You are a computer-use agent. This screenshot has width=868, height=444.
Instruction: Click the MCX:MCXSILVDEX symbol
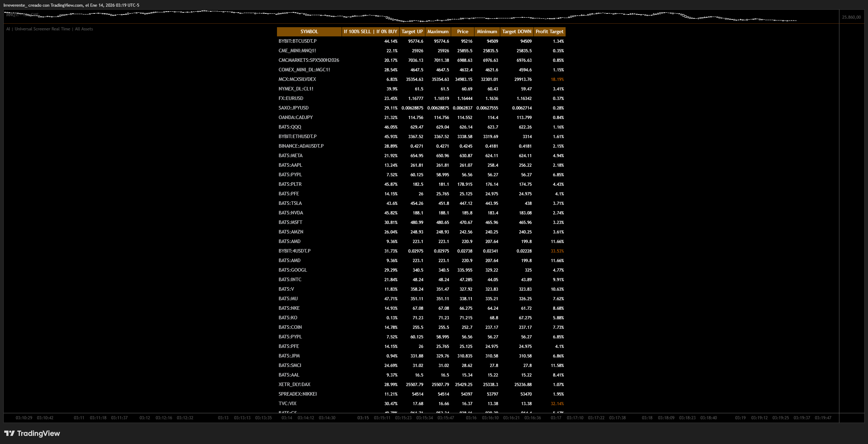point(297,79)
